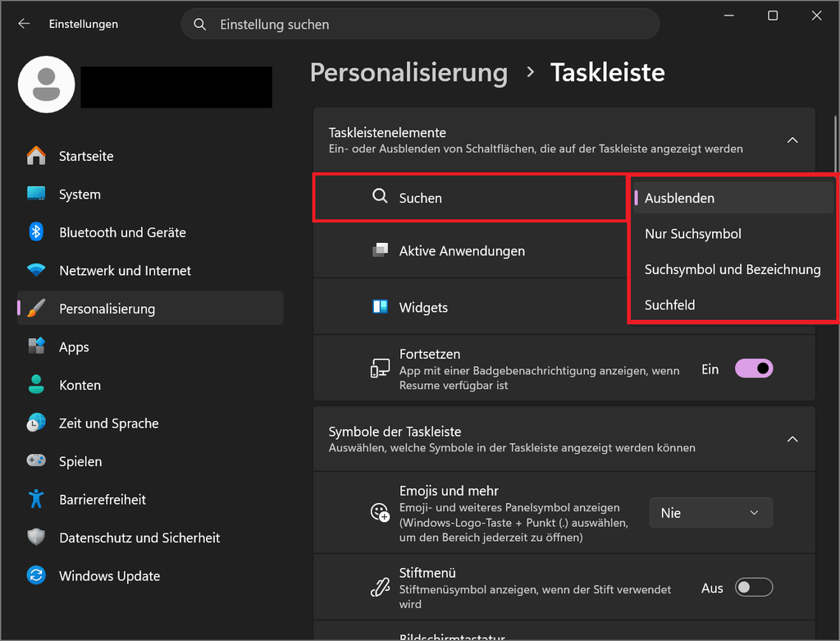The image size is (840, 641).
Task: Click the back arrow in Einstellungen
Action: click(x=24, y=24)
